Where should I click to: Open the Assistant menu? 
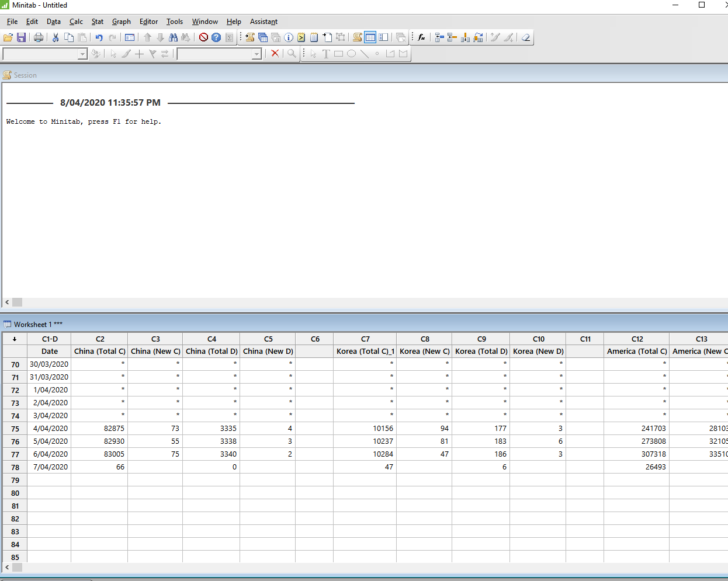point(264,22)
